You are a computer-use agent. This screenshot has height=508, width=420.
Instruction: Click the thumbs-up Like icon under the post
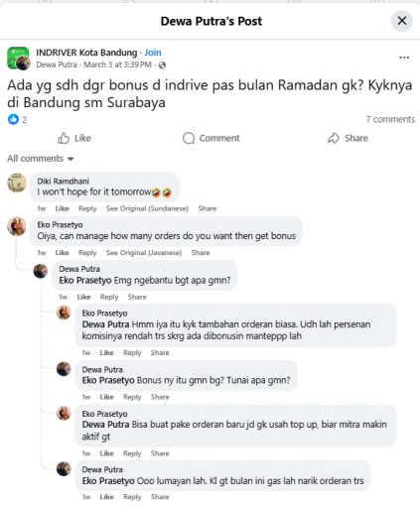coord(64,138)
